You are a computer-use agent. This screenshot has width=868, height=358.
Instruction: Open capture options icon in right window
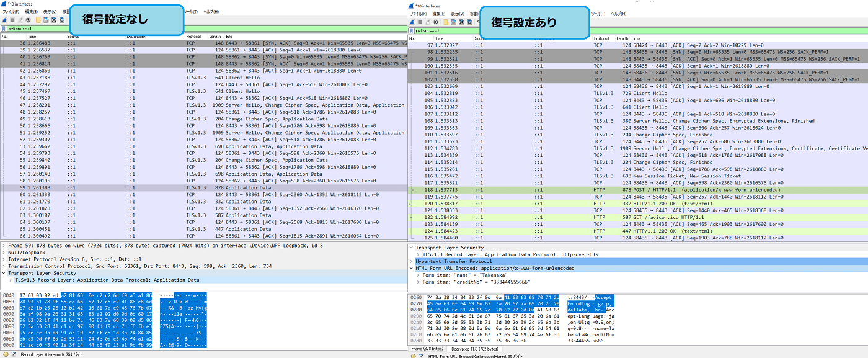coord(436,22)
